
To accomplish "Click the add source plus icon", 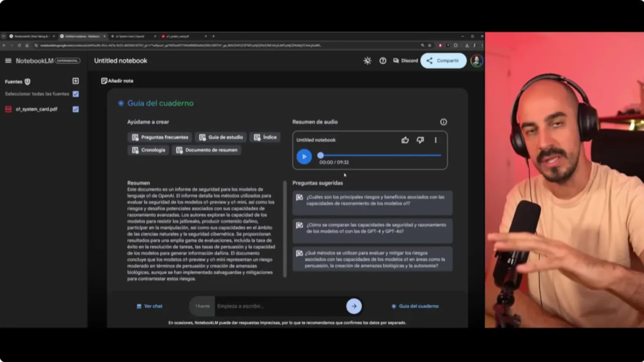I will [x=75, y=81].
